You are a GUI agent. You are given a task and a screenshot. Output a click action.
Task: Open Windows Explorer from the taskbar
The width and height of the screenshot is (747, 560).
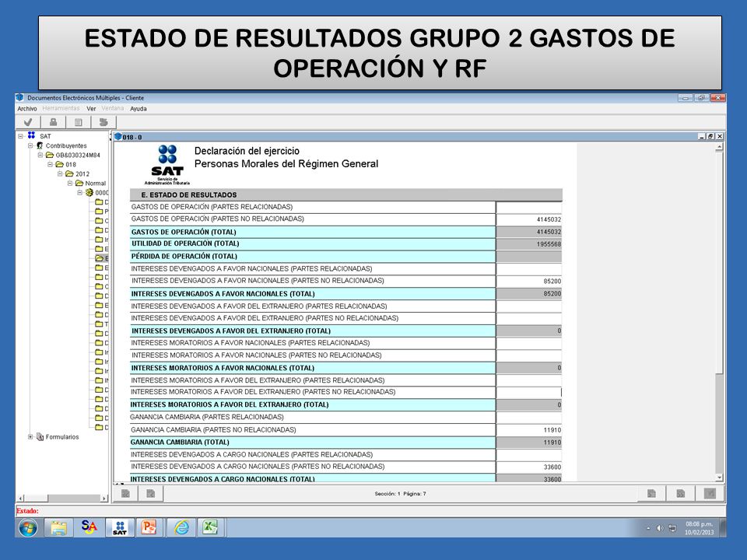coord(58,527)
